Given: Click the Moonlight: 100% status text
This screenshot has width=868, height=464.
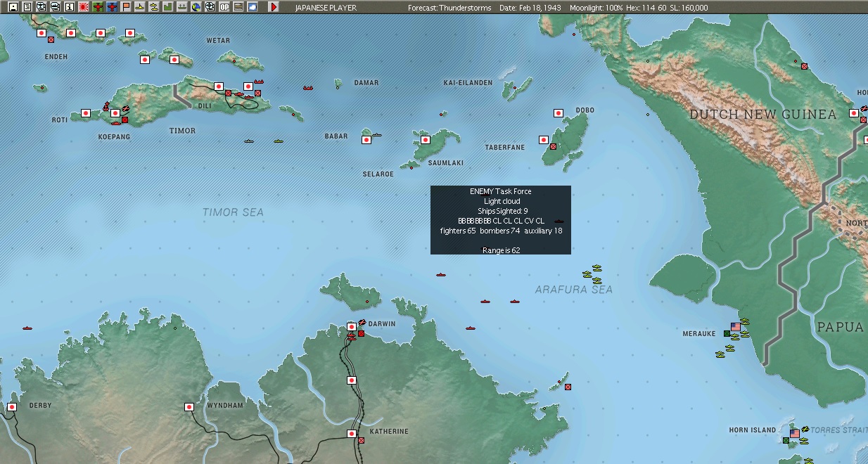Looking at the screenshot, I should (x=596, y=8).
